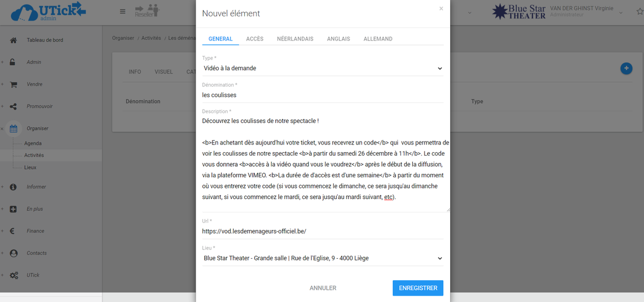Image resolution: width=644 pixels, height=302 pixels.
Task: Click the Promouvoir share icon
Action: click(x=13, y=107)
